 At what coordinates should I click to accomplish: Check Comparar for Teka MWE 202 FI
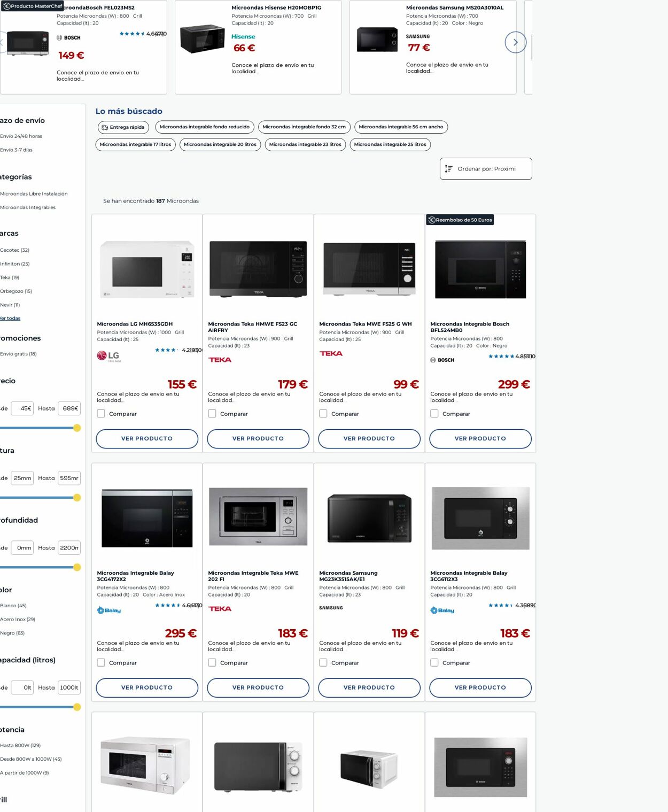click(212, 663)
